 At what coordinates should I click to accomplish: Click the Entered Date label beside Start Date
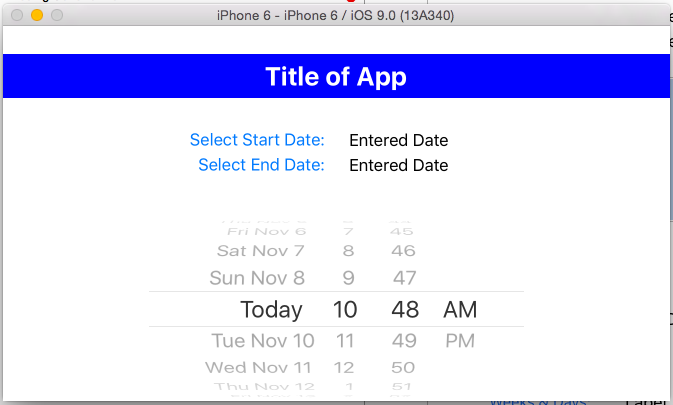click(x=398, y=140)
